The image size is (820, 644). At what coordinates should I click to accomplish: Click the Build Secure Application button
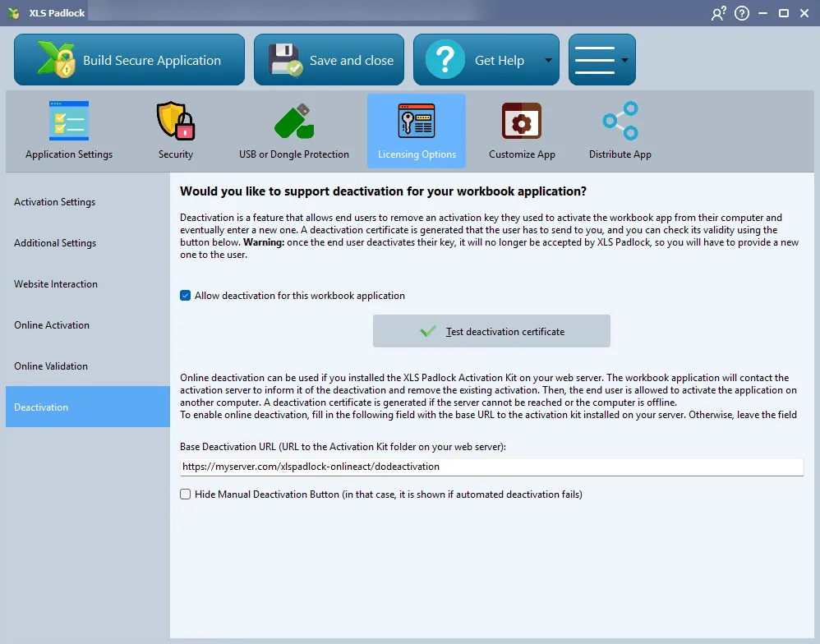click(x=129, y=60)
